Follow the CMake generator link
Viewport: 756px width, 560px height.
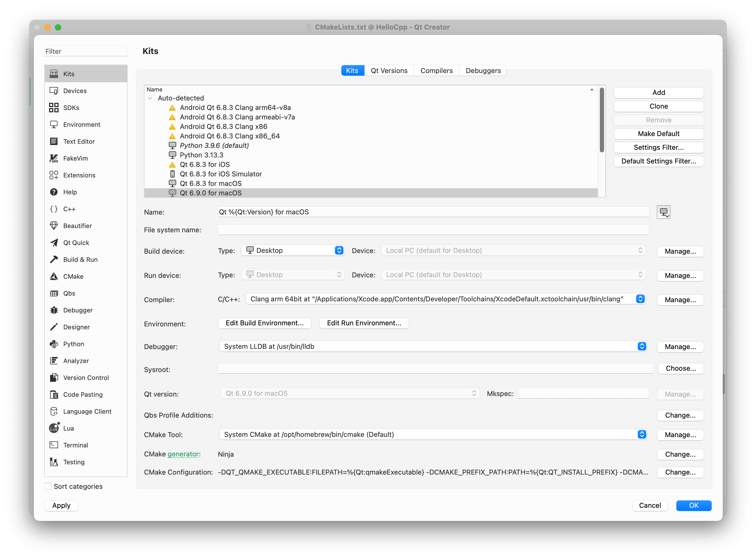(183, 454)
